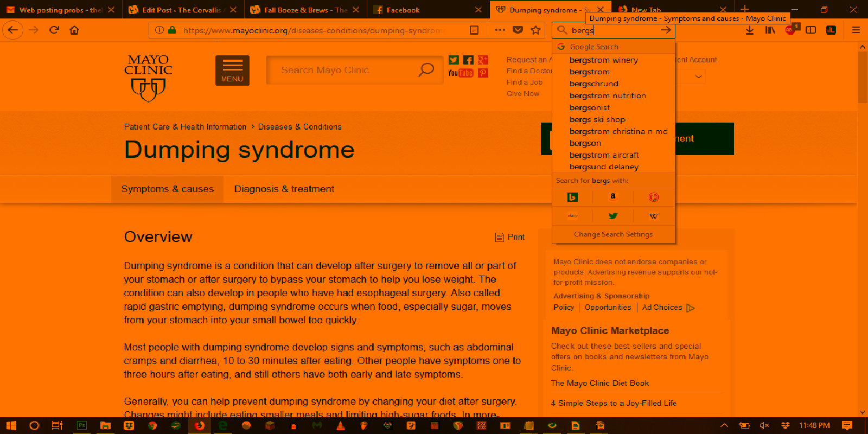Search with Bing from one-click engines
This screenshot has width=868, height=434.
pos(572,197)
